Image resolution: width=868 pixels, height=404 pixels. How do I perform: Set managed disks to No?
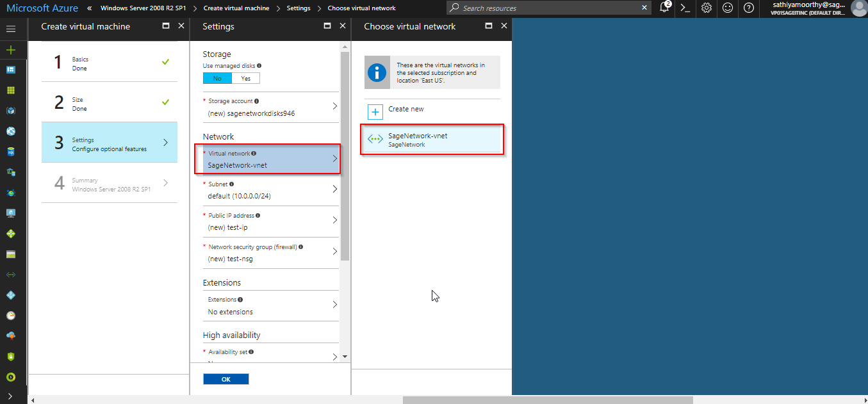tap(217, 78)
